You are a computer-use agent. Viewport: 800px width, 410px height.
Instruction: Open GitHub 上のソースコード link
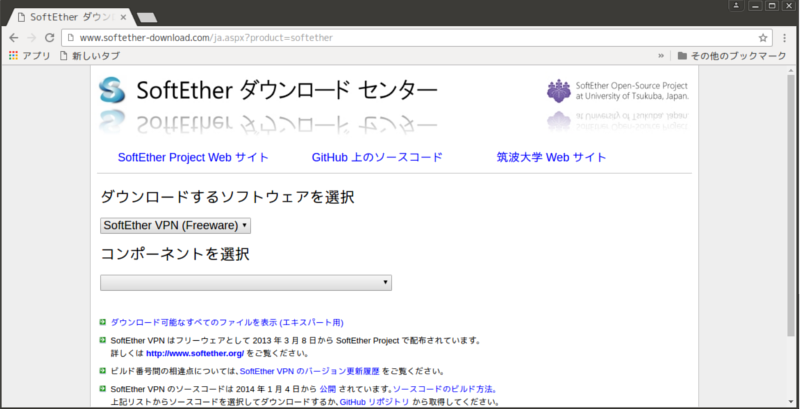[x=377, y=157]
